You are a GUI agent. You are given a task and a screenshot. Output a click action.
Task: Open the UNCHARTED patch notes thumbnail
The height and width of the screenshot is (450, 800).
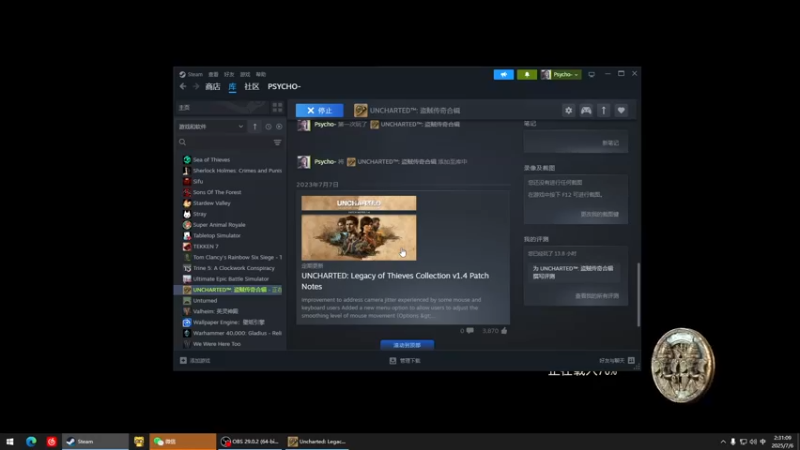pyautogui.click(x=359, y=228)
